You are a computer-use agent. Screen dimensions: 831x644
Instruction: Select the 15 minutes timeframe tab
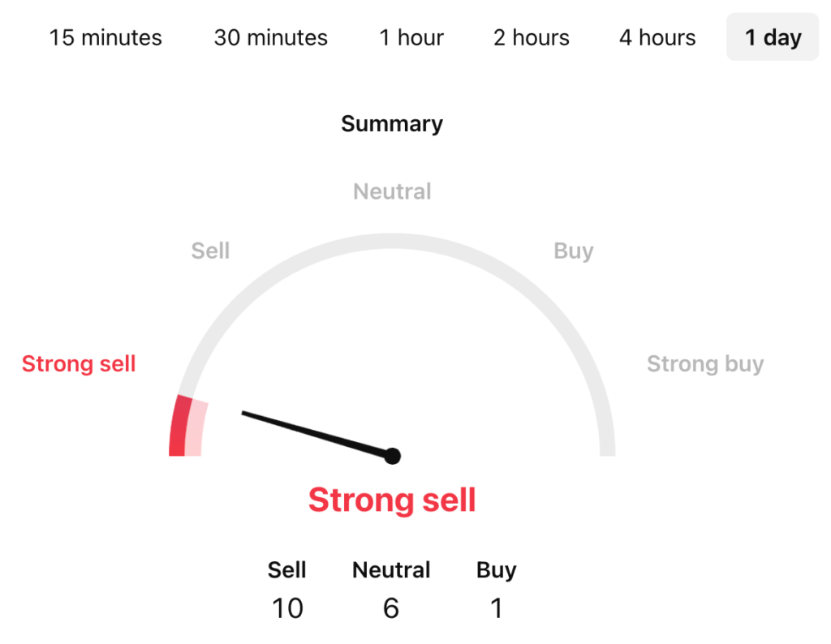pyautogui.click(x=105, y=37)
